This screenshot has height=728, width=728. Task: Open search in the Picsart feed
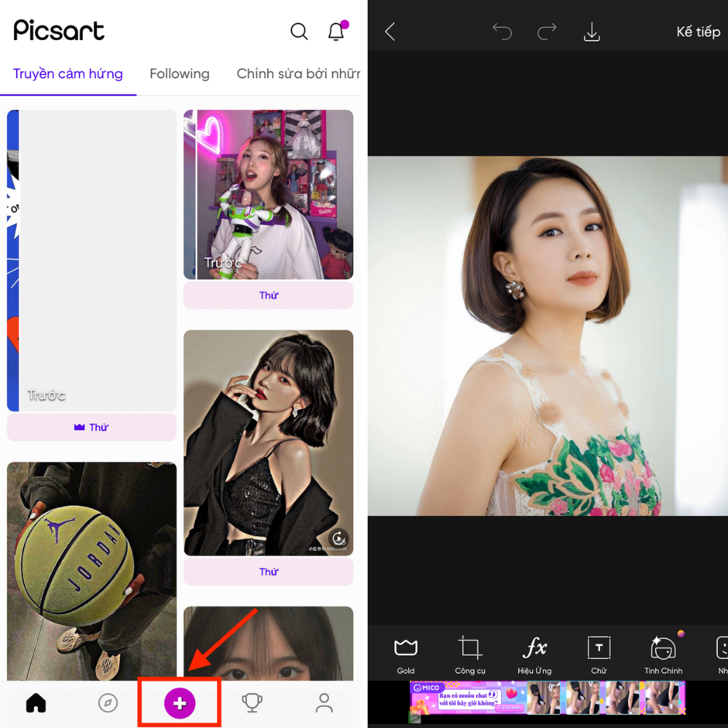point(299,31)
